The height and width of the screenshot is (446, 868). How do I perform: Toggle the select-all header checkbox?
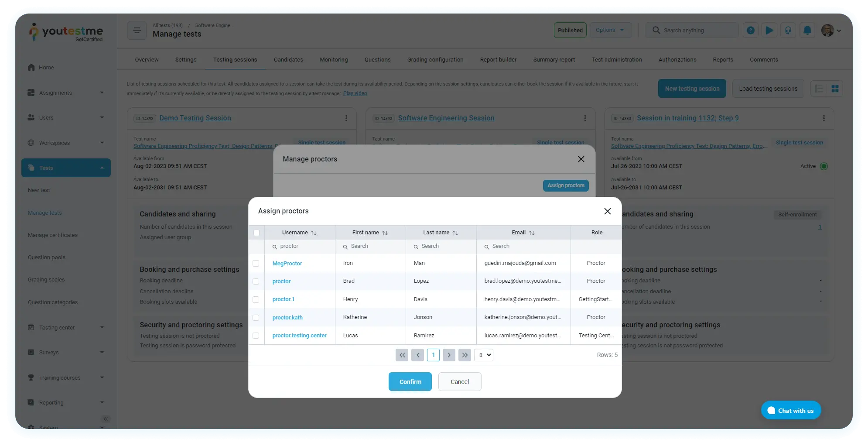tap(256, 233)
